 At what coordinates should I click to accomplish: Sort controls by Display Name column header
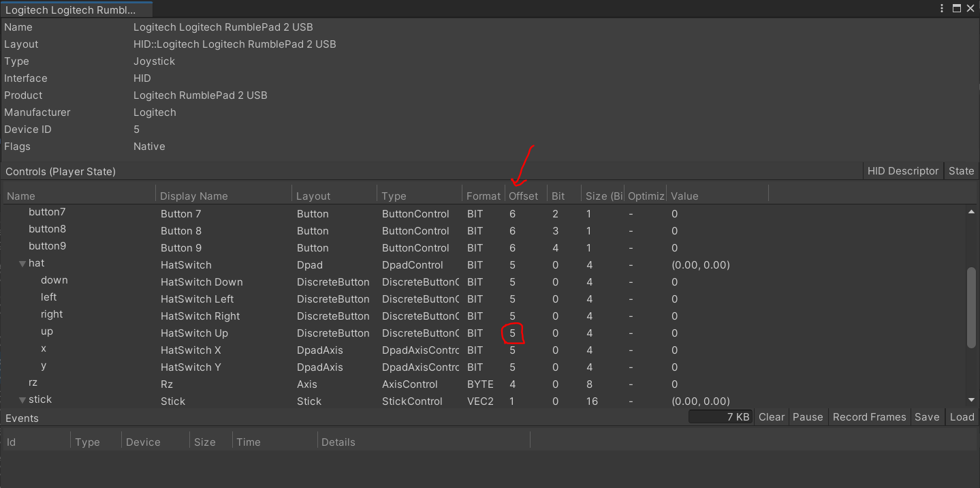point(193,196)
